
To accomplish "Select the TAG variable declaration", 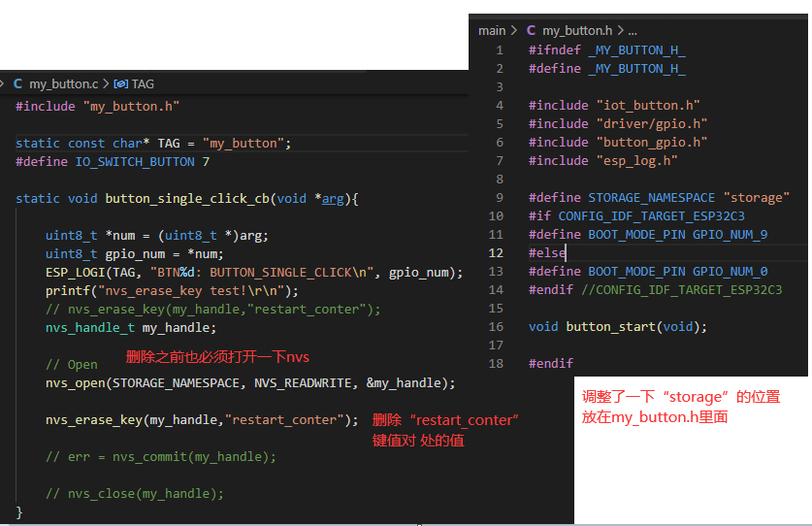I will coord(153,143).
